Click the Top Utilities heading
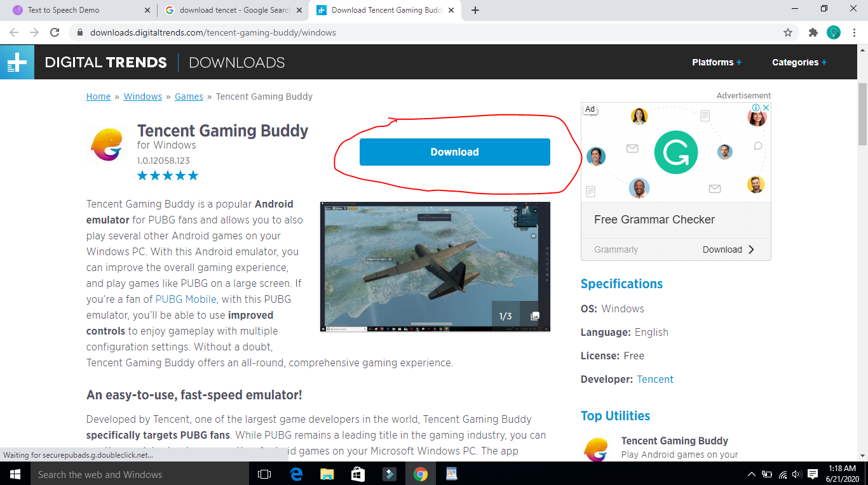The image size is (868, 485). tap(615, 416)
